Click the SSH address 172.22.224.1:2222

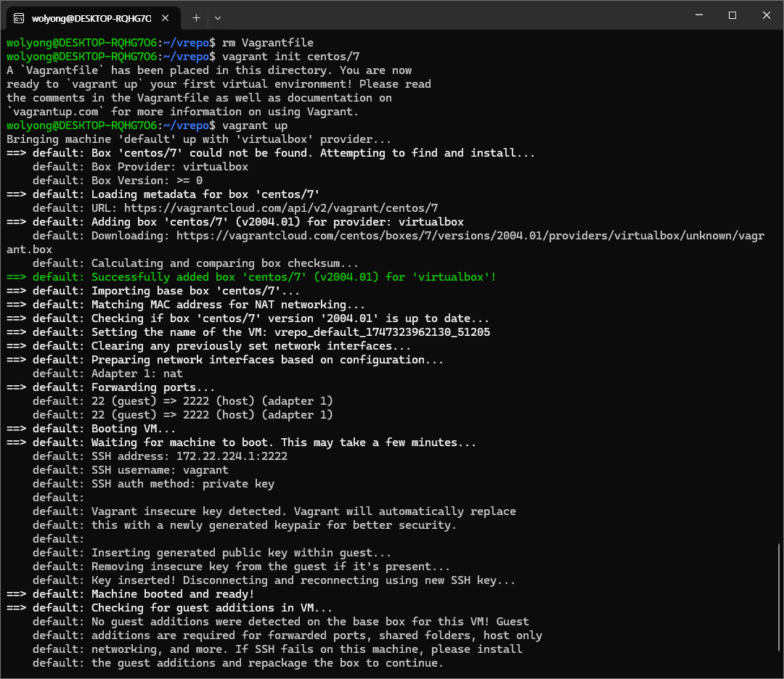coord(232,456)
